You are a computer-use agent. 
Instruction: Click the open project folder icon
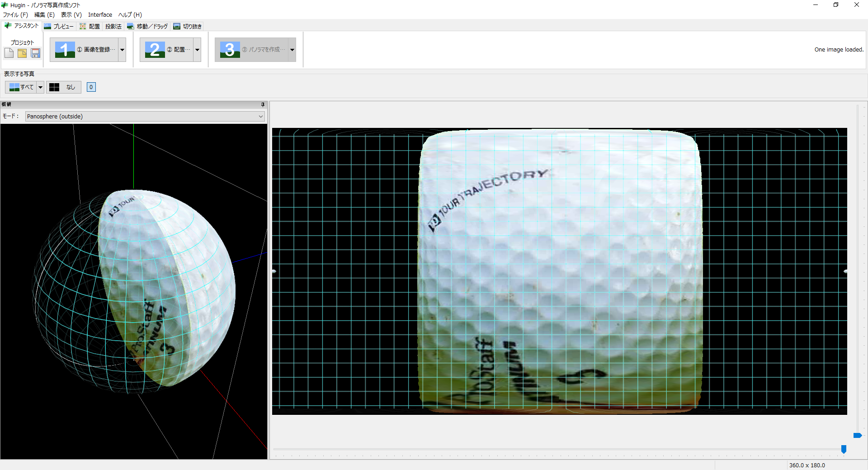click(22, 53)
